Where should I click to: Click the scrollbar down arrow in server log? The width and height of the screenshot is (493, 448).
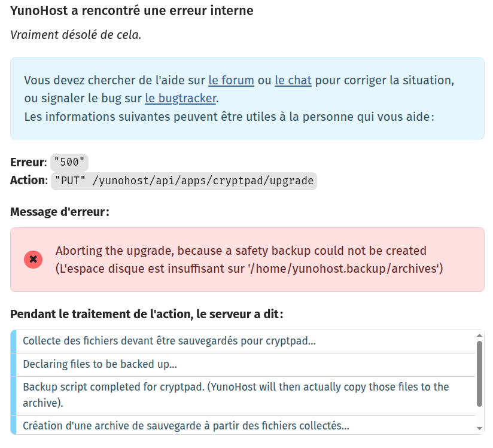tap(479, 428)
